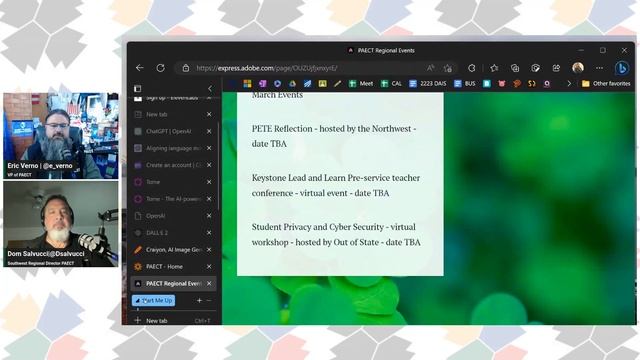Switch to the PAECT - Home tab
Viewport: 640px width, 360px height.
[x=172, y=267]
